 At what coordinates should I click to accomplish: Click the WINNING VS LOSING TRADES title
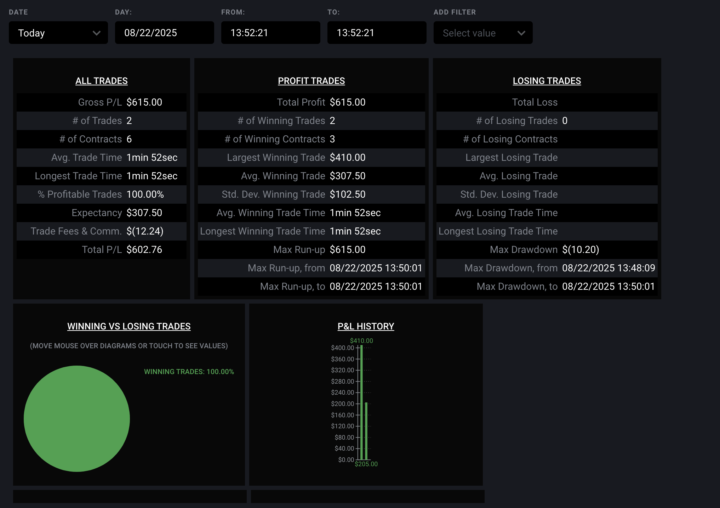(128, 326)
